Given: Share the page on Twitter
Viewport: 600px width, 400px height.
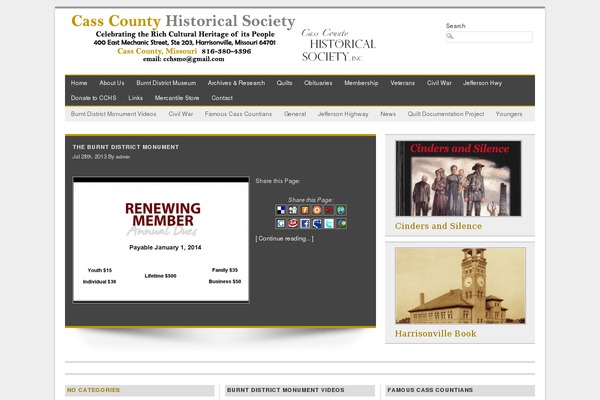Looking at the screenshot, I should click(329, 224).
